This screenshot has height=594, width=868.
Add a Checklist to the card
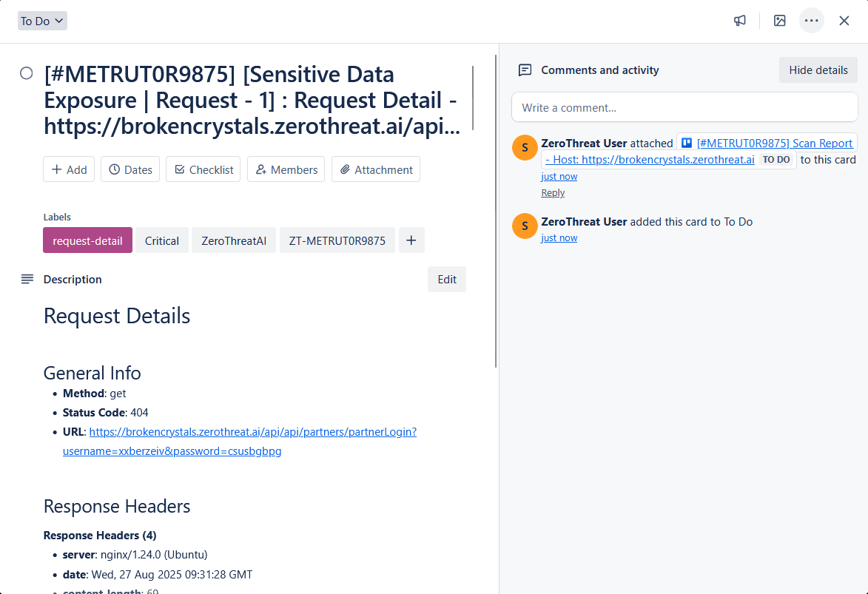pyautogui.click(x=203, y=169)
